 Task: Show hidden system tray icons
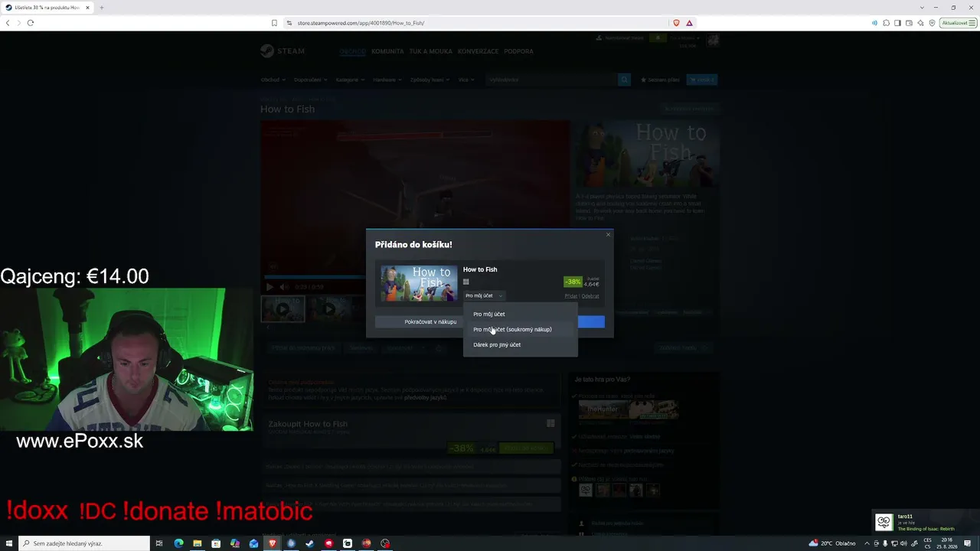pos(867,543)
